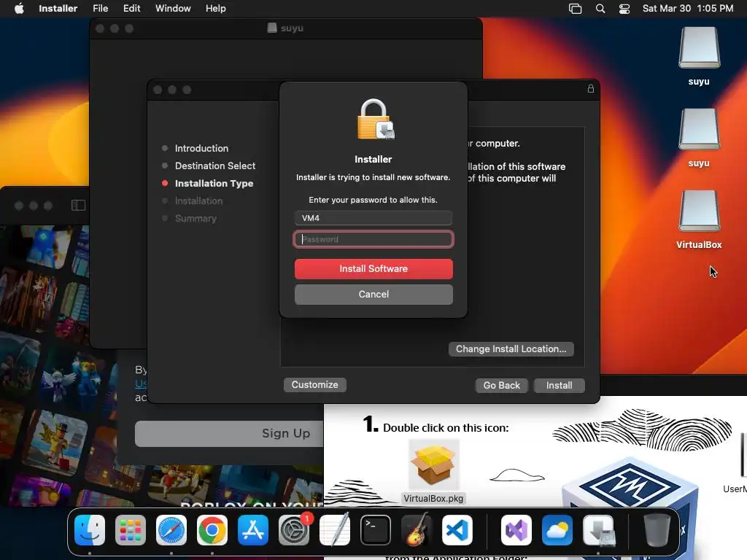The image size is (747, 560).
Task: Click the Summary step label
Action: (196, 219)
